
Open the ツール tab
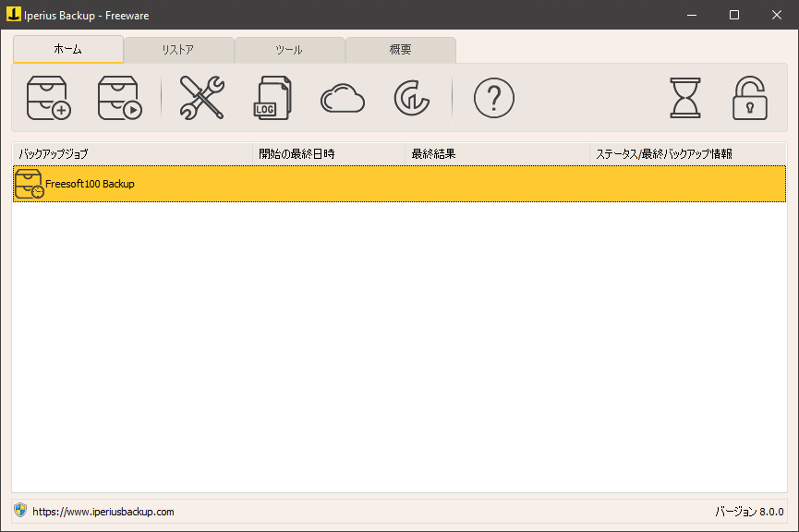tap(289, 50)
